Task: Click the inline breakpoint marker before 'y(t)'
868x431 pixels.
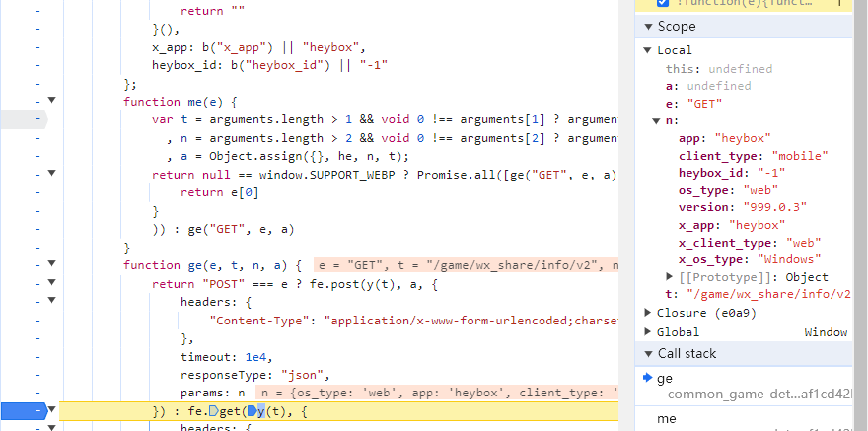Action: pos(252,411)
